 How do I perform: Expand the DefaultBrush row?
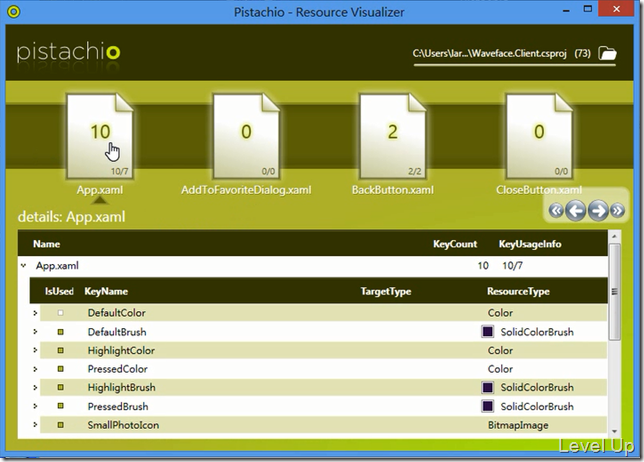35,332
